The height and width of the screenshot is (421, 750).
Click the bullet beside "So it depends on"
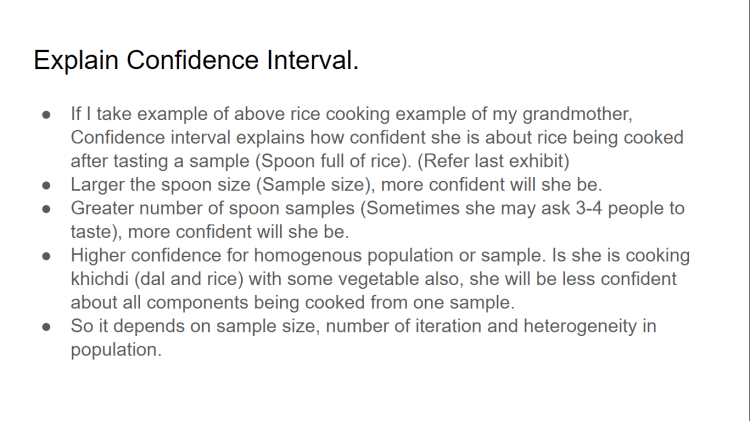point(46,327)
